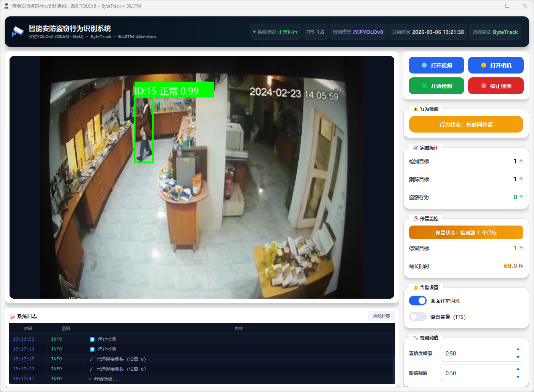This screenshot has height=392, width=534.
Task: Click the orange 行为状态 长时间停留 banner
Action: 466,125
